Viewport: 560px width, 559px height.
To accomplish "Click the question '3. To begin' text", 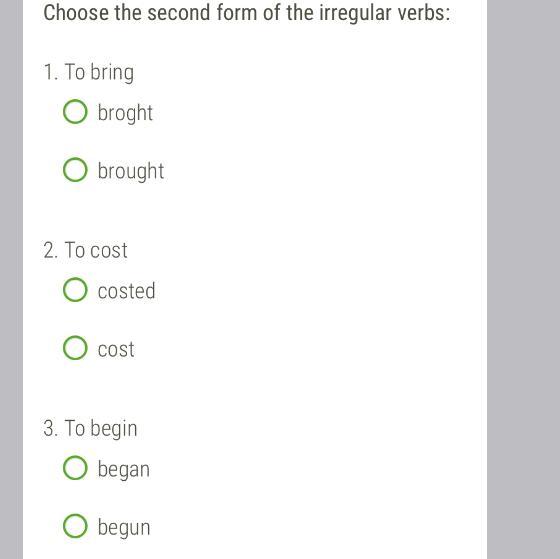I will pos(90,429).
